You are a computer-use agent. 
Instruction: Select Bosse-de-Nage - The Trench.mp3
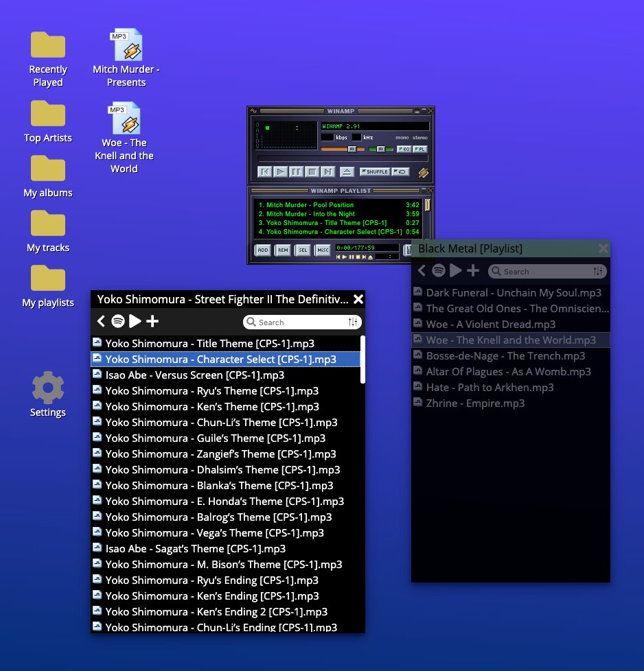tap(511, 356)
